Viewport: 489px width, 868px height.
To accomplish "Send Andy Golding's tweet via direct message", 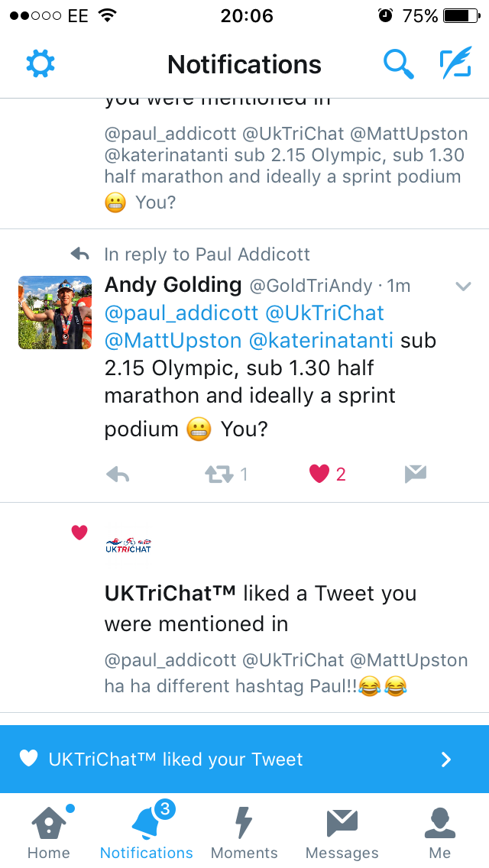I will pos(415,474).
